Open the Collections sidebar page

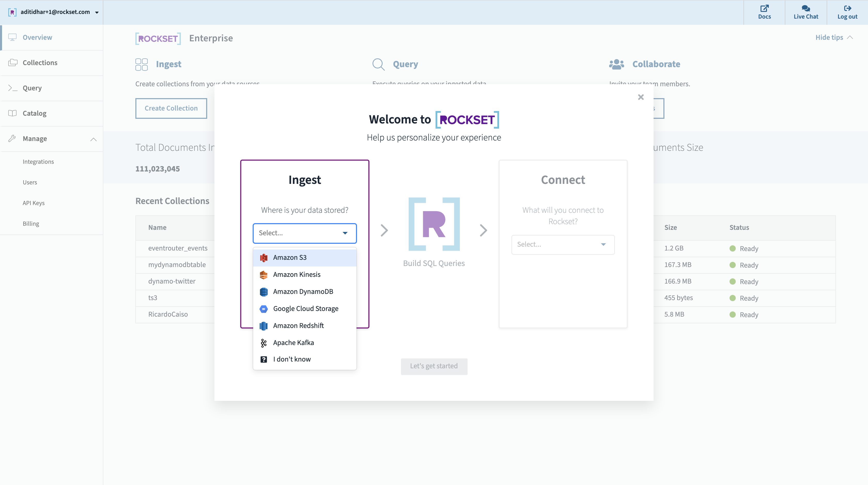[x=40, y=63]
